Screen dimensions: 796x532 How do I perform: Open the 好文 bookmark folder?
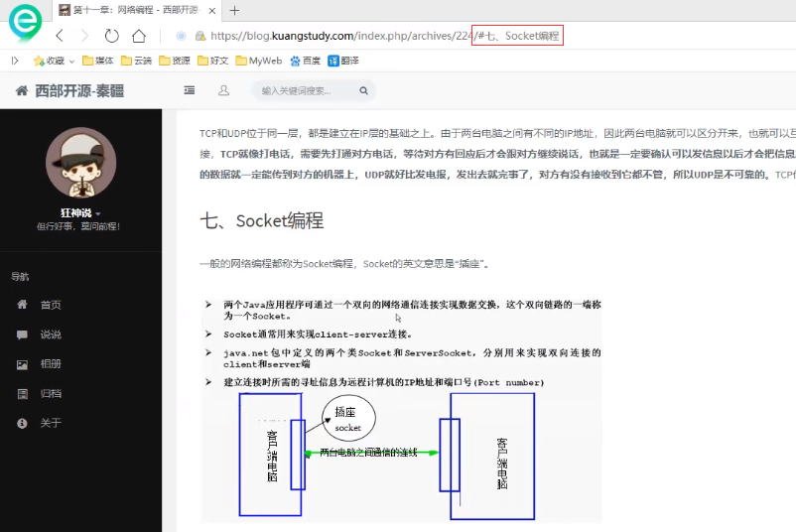coord(212,61)
